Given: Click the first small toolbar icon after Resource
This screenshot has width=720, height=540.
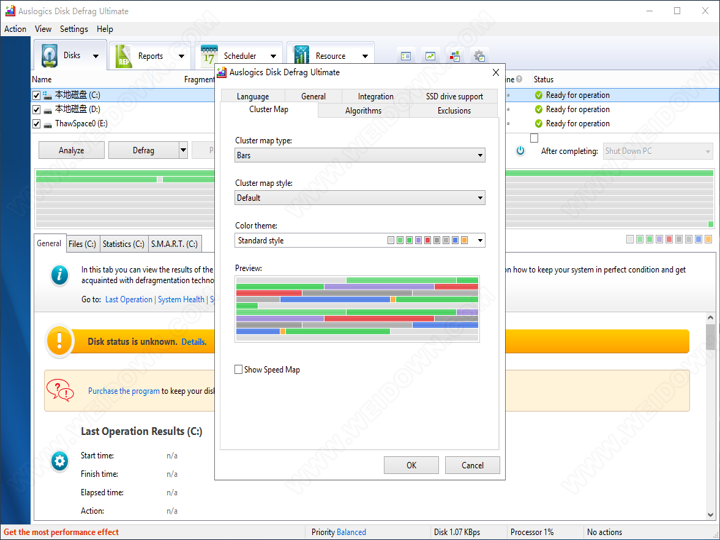Looking at the screenshot, I should click(406, 56).
